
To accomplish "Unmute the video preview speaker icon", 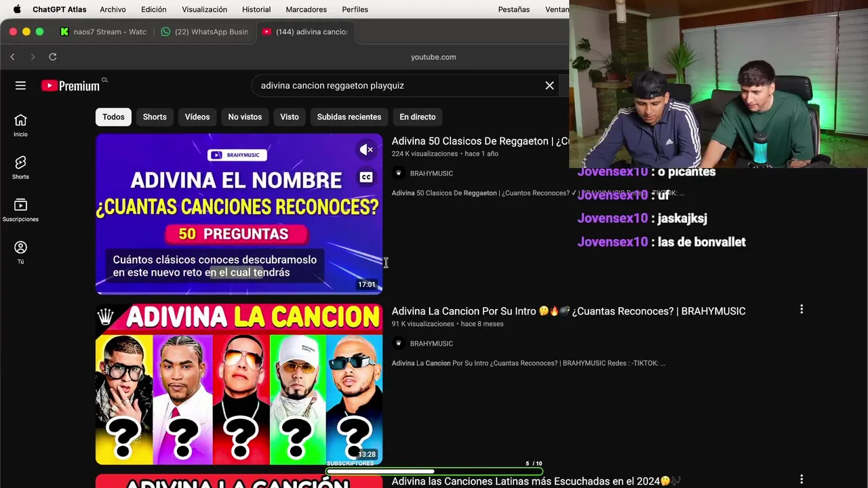I will pyautogui.click(x=366, y=150).
